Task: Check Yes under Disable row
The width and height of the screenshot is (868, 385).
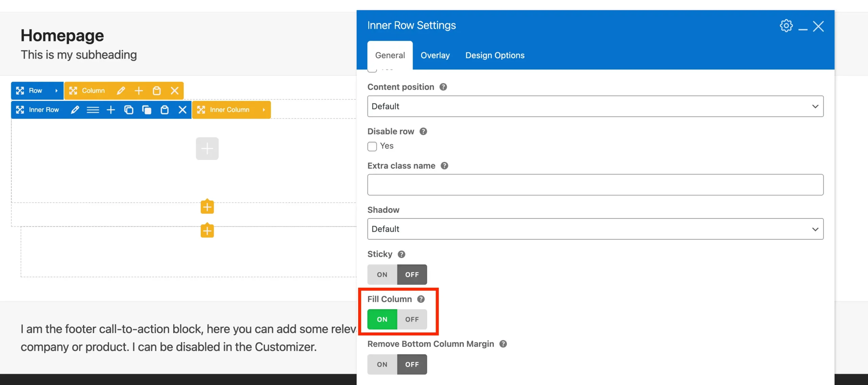Action: coord(372,146)
